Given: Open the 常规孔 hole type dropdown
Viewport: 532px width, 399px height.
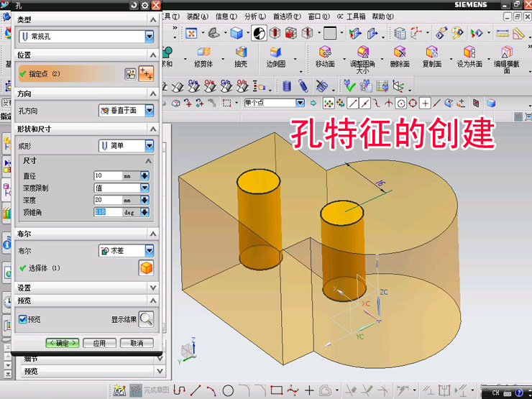Looking at the screenshot, I should [150, 36].
